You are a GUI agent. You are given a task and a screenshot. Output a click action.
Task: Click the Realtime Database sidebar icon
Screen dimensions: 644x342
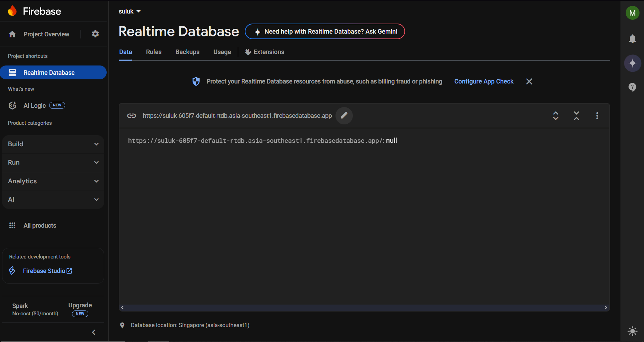12,72
